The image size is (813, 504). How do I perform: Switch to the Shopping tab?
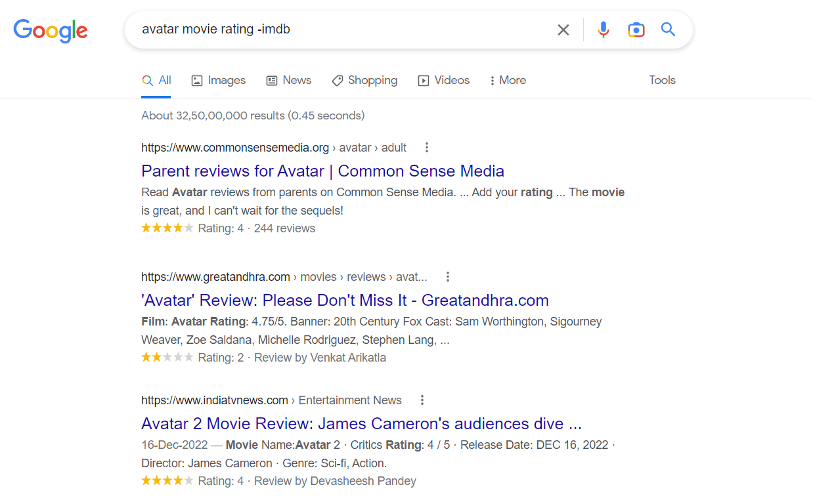364,80
